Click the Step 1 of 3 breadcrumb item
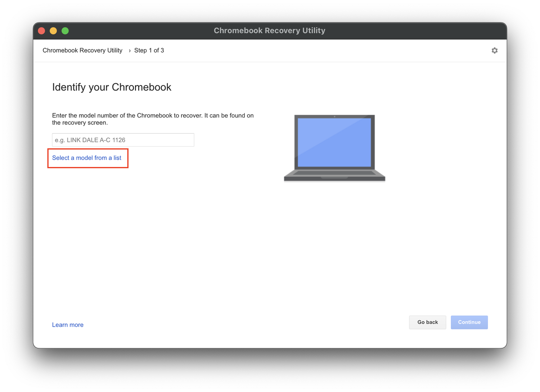The height and width of the screenshot is (392, 540). pos(149,50)
